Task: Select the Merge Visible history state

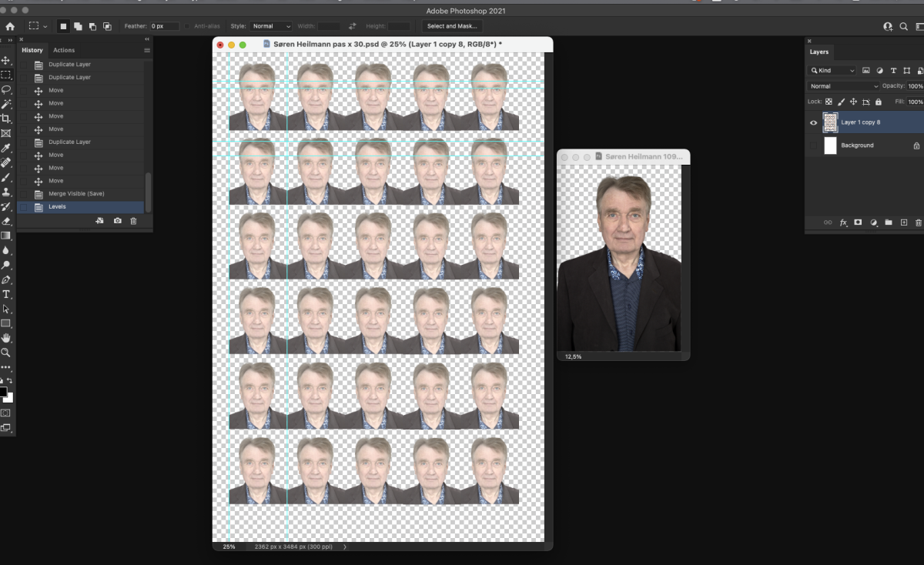Action: click(76, 194)
